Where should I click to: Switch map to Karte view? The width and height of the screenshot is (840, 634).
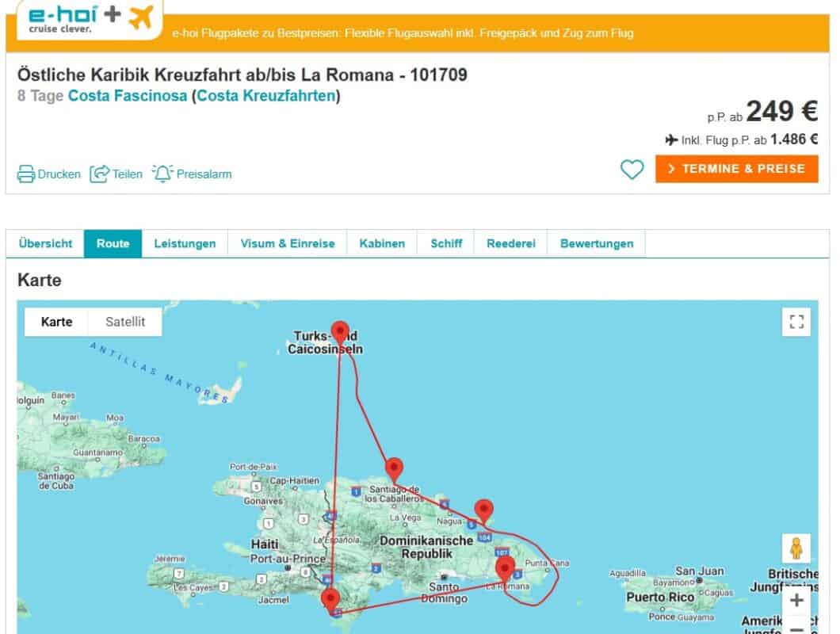click(57, 322)
